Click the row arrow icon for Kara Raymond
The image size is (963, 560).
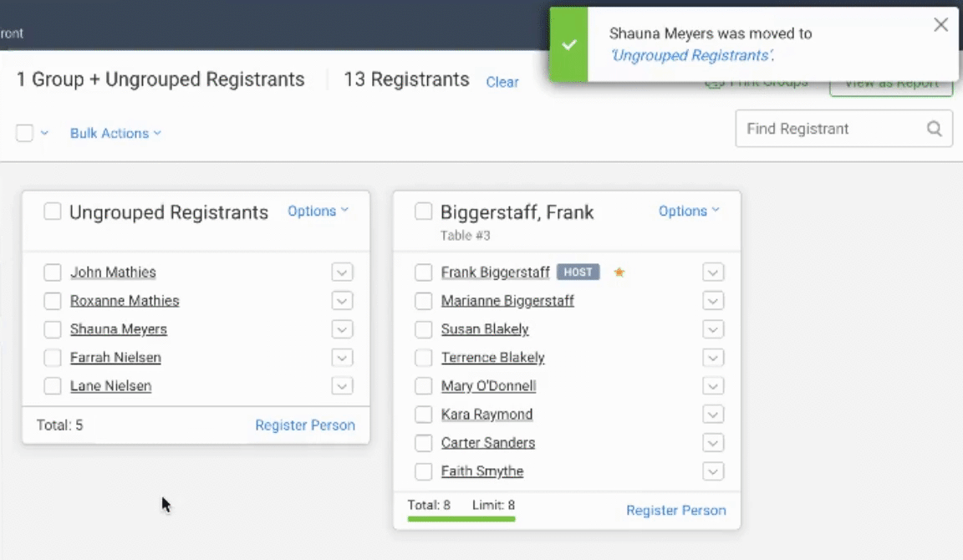(x=713, y=415)
